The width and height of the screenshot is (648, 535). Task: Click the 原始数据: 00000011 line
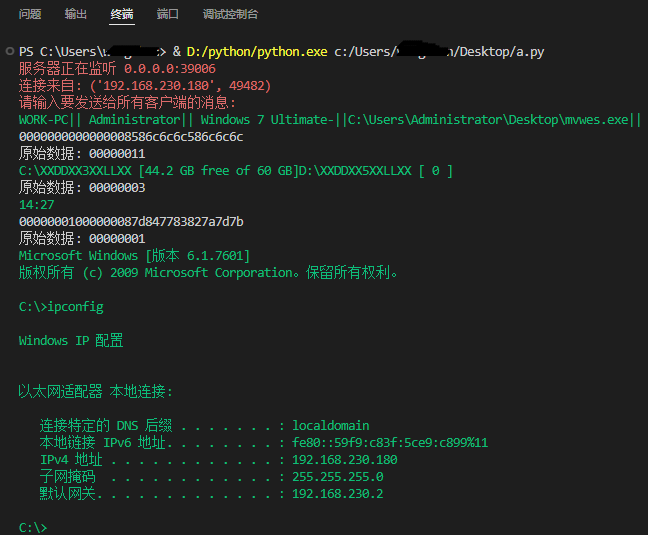click(82, 153)
